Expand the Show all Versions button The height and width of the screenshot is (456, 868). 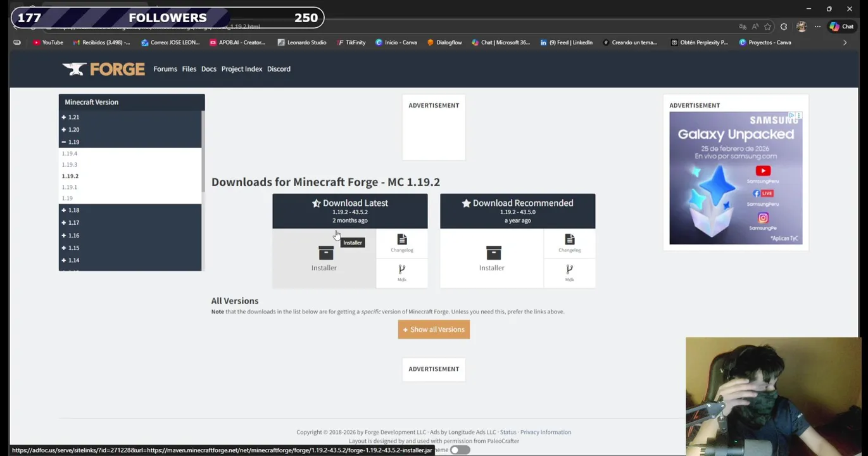point(434,329)
